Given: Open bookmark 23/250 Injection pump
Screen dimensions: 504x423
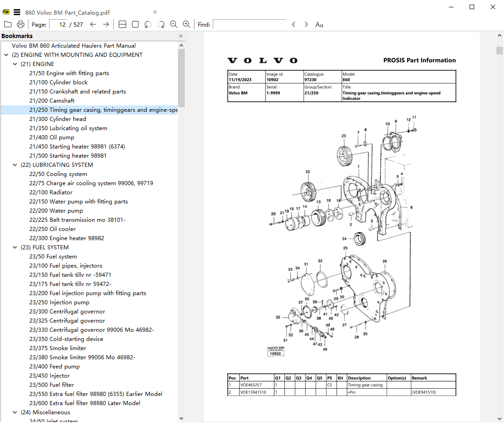Looking at the screenshot, I should [59, 302].
